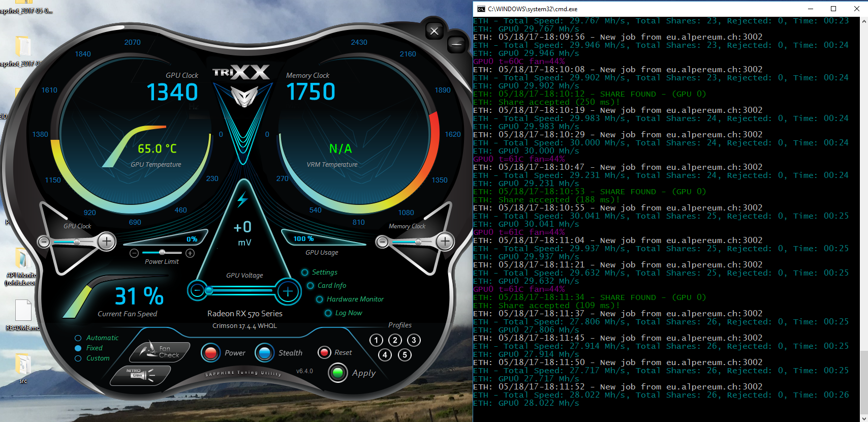Load profile 2

[x=395, y=340]
